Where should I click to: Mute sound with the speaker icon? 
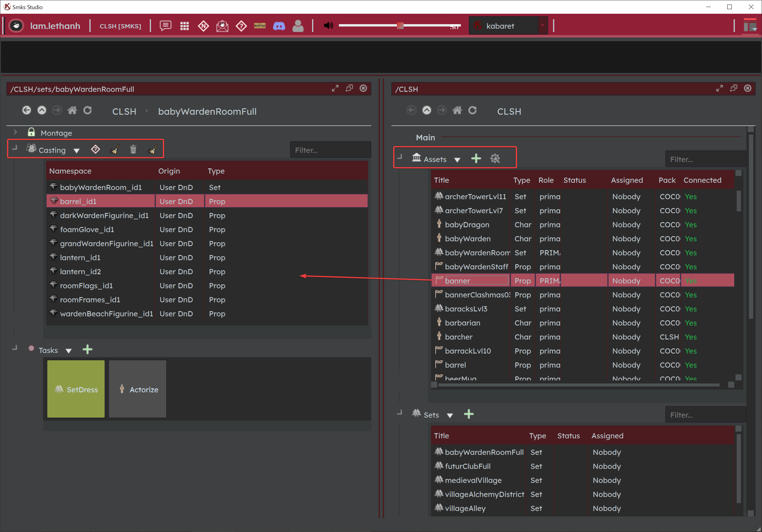pos(328,26)
